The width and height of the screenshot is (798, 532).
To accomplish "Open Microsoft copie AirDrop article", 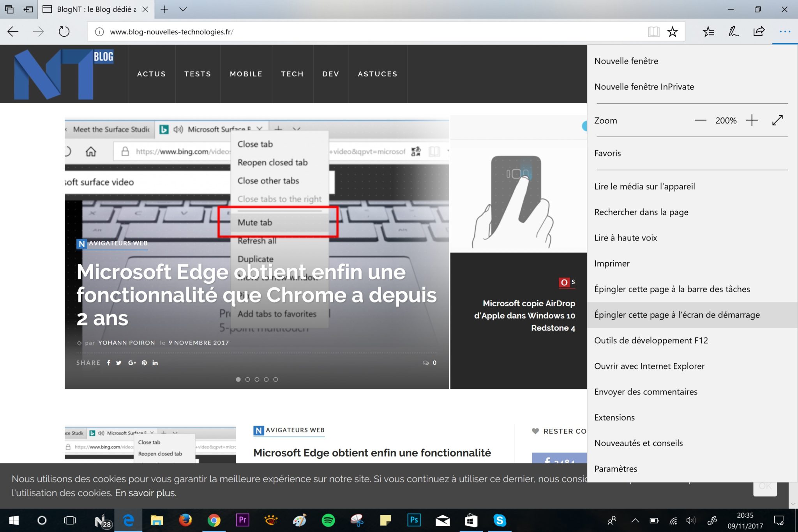I will click(x=524, y=316).
